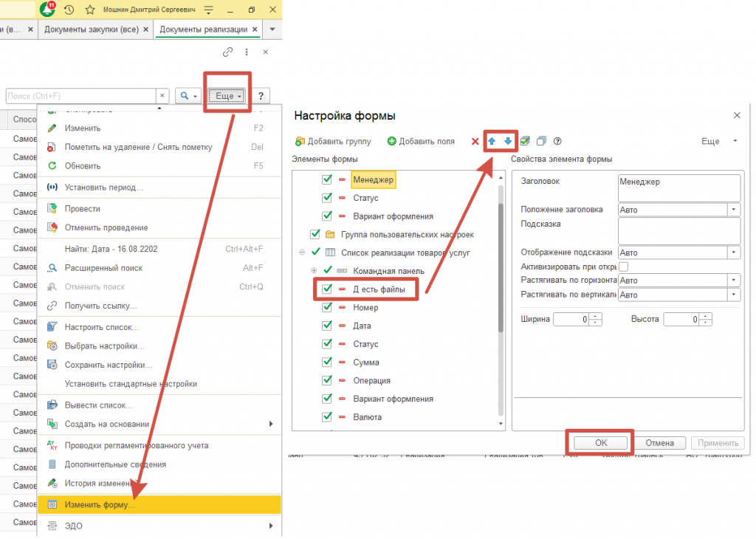The image size is (756, 539).
Task: Click the Добавить поля button
Action: tap(421, 141)
